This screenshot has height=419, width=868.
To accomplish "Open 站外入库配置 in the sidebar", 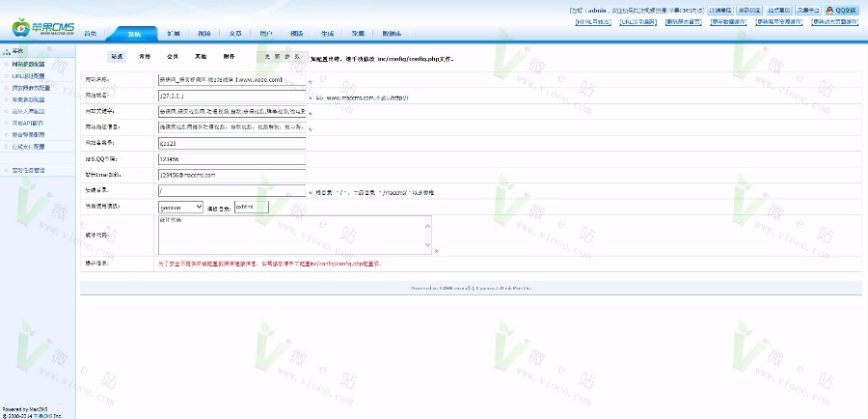I will [28, 111].
